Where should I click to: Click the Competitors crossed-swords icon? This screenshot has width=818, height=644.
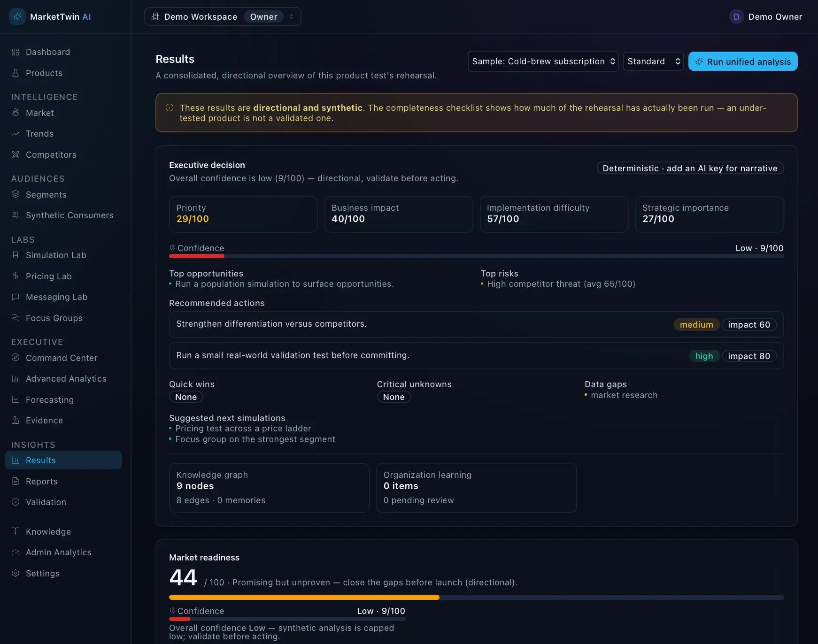15,154
